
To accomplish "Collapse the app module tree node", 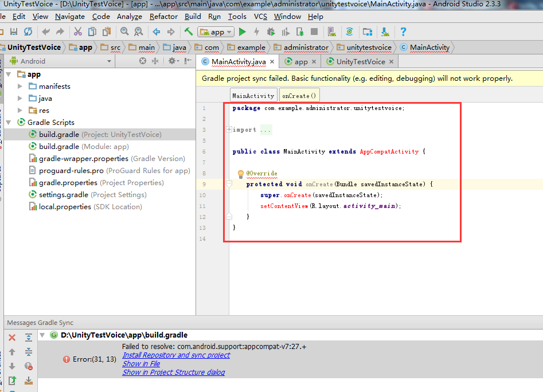I will 9,75.
